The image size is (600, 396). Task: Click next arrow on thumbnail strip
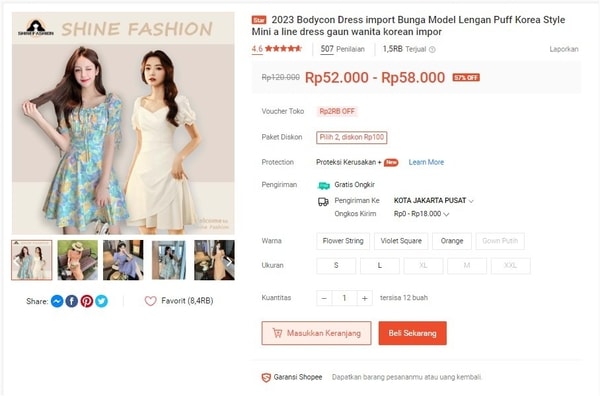(x=228, y=261)
